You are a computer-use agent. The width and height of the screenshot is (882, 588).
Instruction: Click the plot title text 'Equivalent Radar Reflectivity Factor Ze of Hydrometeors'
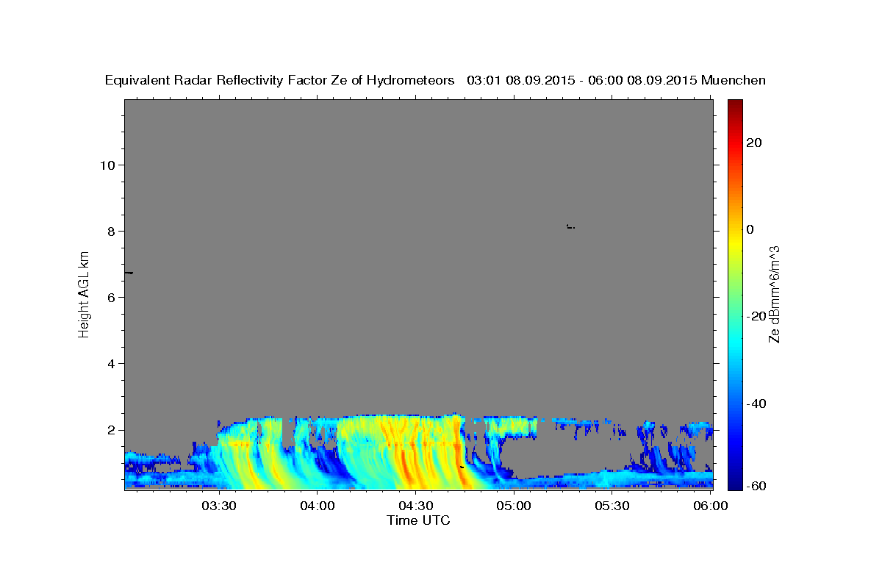pyautogui.click(x=280, y=80)
